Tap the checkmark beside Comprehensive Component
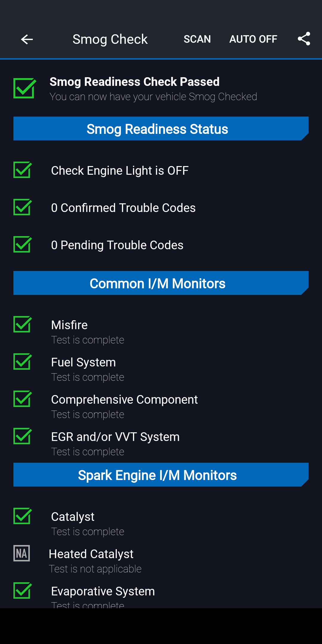322x644 pixels. pos(22,399)
